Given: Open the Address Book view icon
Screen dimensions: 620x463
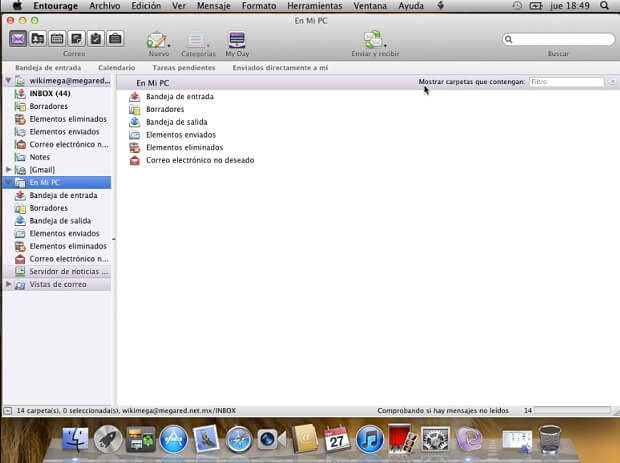Looking at the screenshot, I should 37,39.
